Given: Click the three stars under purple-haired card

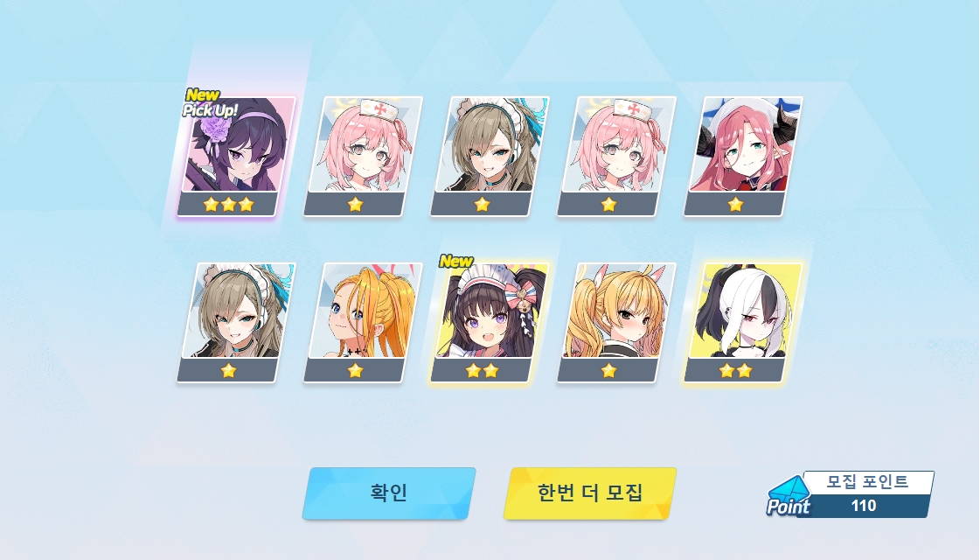Looking at the screenshot, I should pyautogui.click(x=228, y=204).
